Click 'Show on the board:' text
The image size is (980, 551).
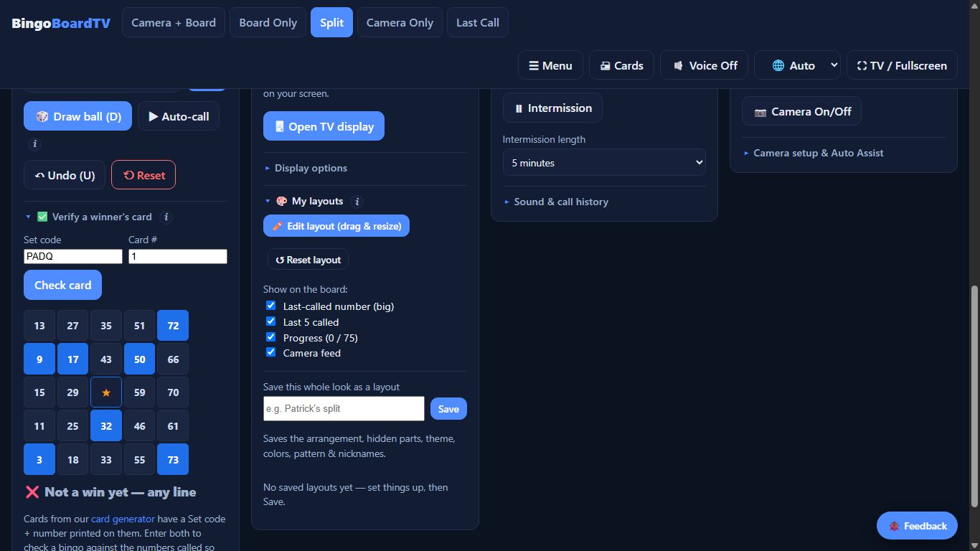point(306,289)
